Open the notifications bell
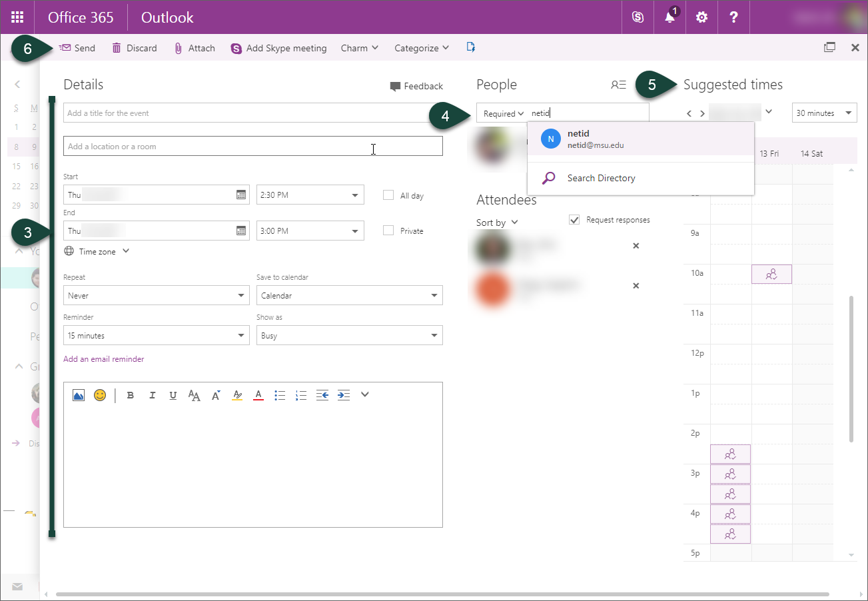868x601 pixels. coord(669,17)
